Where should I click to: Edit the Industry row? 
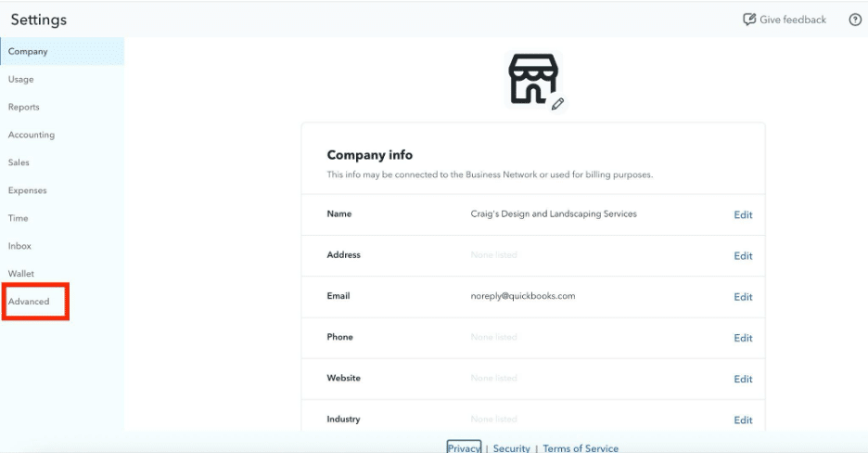pos(743,420)
